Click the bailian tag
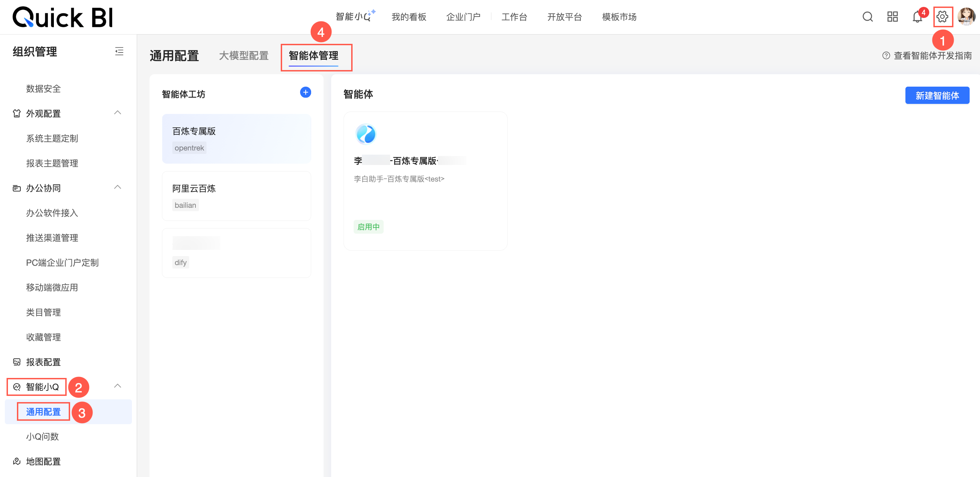Viewport: 980px width, 477px height. point(185,205)
